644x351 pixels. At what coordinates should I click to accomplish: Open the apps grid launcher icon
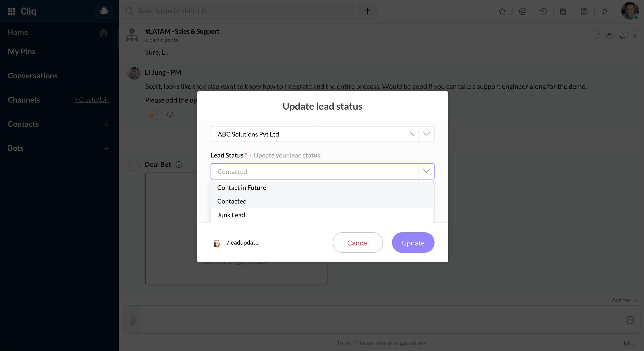point(11,11)
